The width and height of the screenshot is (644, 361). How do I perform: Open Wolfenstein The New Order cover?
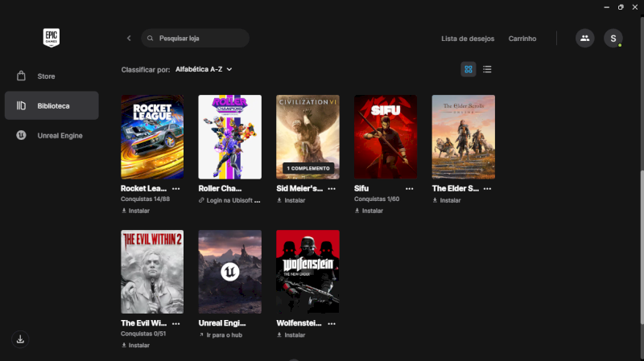pyautogui.click(x=308, y=272)
